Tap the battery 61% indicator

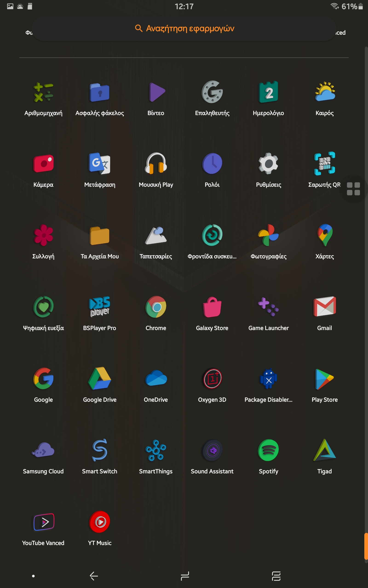[352, 6]
